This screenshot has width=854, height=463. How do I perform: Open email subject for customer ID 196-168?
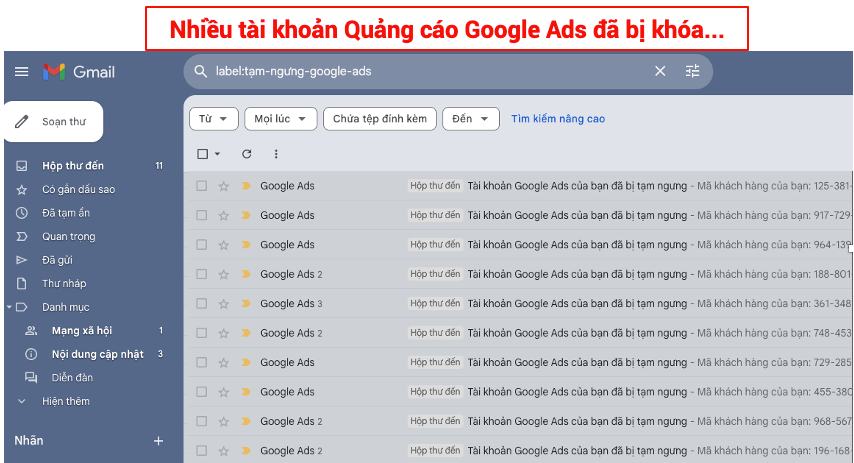577,450
